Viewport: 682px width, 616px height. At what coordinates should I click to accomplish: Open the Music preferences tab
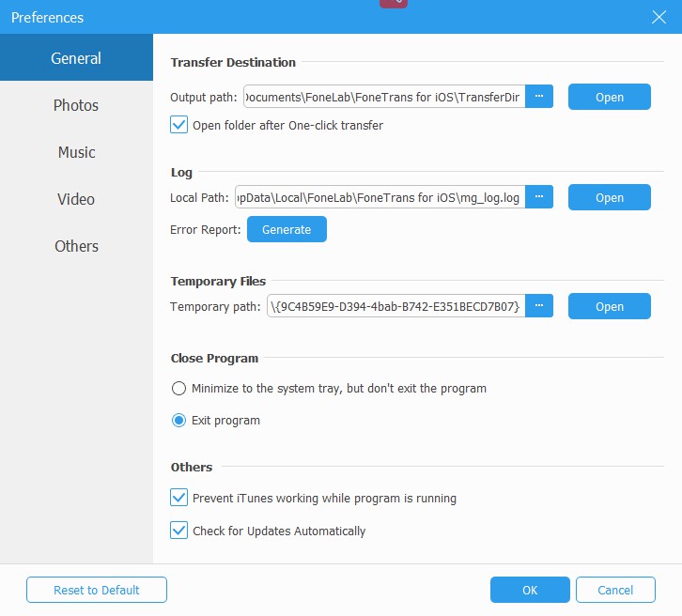point(76,152)
